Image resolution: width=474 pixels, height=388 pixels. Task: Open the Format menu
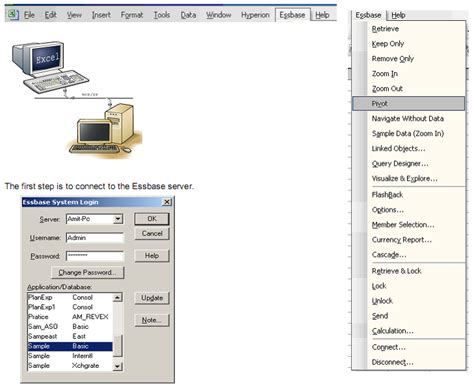pyautogui.click(x=132, y=15)
